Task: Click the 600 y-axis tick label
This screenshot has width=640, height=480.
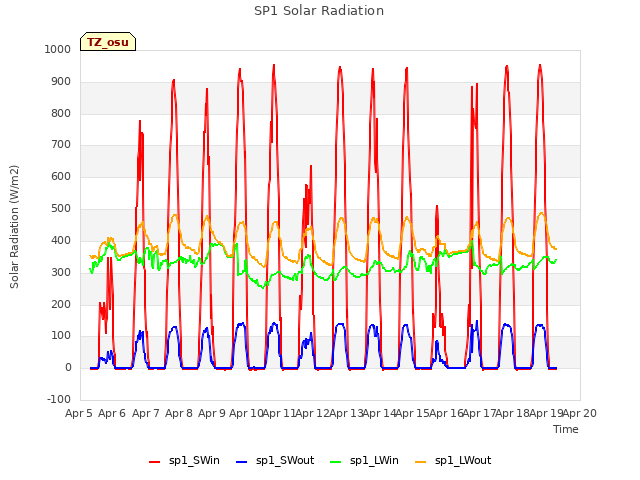Action: (61, 176)
